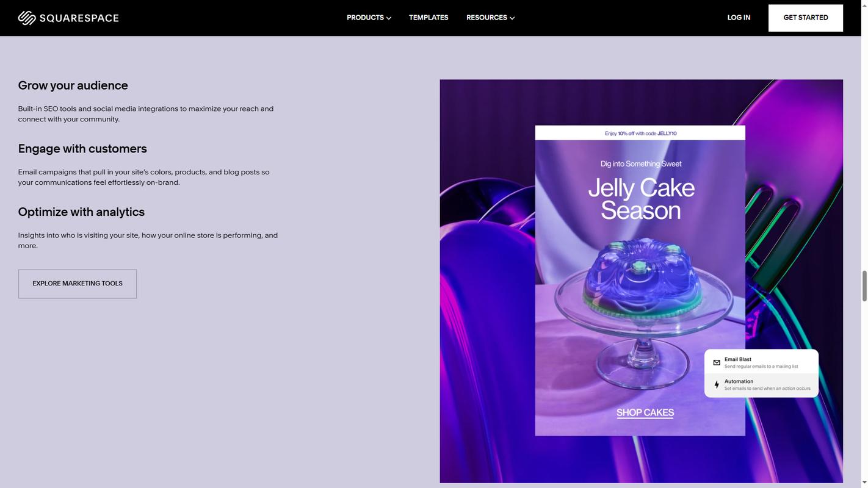The width and height of the screenshot is (868, 488).
Task: Click the scroll down arrow at page bottom
Action: pos(864,483)
